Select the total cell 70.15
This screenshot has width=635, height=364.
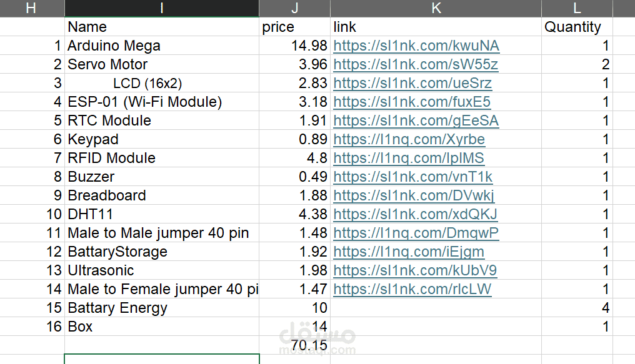[x=294, y=345]
